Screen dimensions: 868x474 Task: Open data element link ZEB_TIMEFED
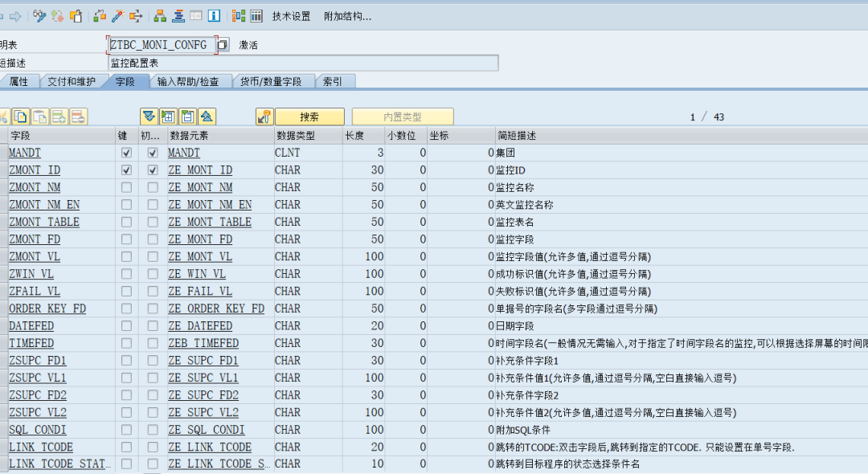203,344
